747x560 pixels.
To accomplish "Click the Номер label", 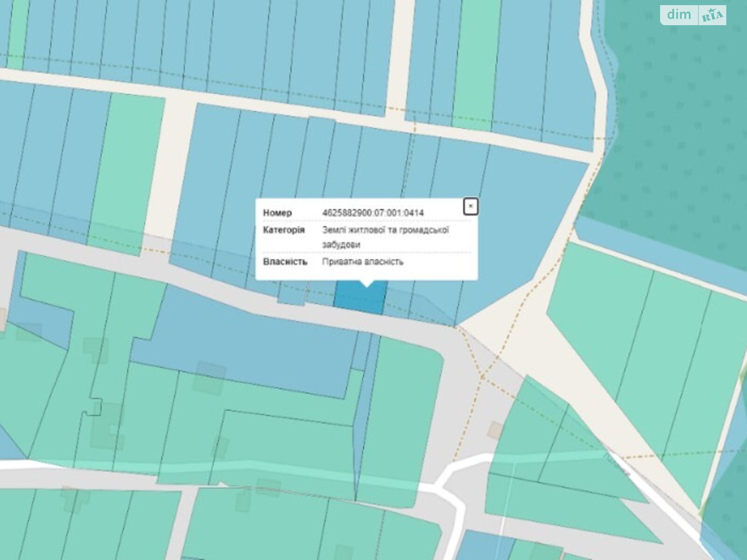I will (277, 213).
